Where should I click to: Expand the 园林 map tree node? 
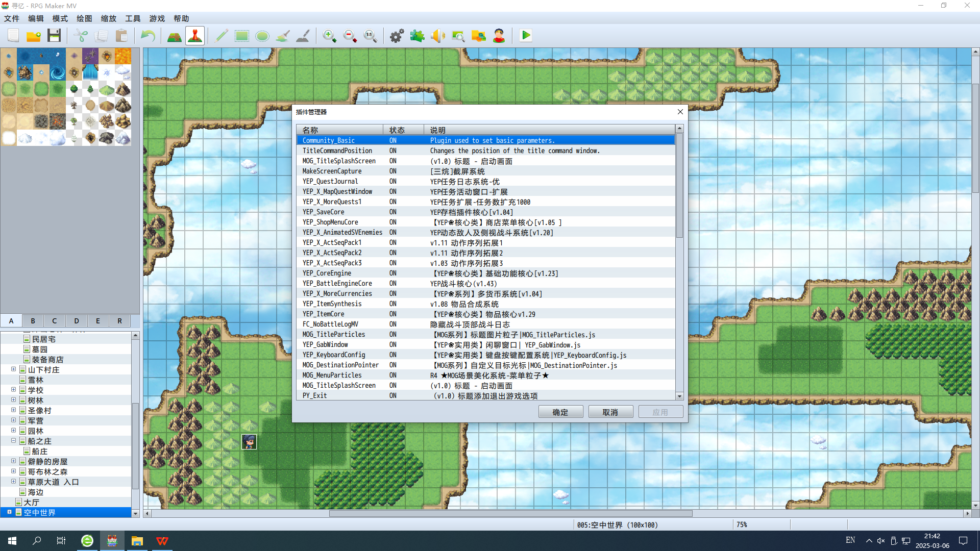pos(14,431)
